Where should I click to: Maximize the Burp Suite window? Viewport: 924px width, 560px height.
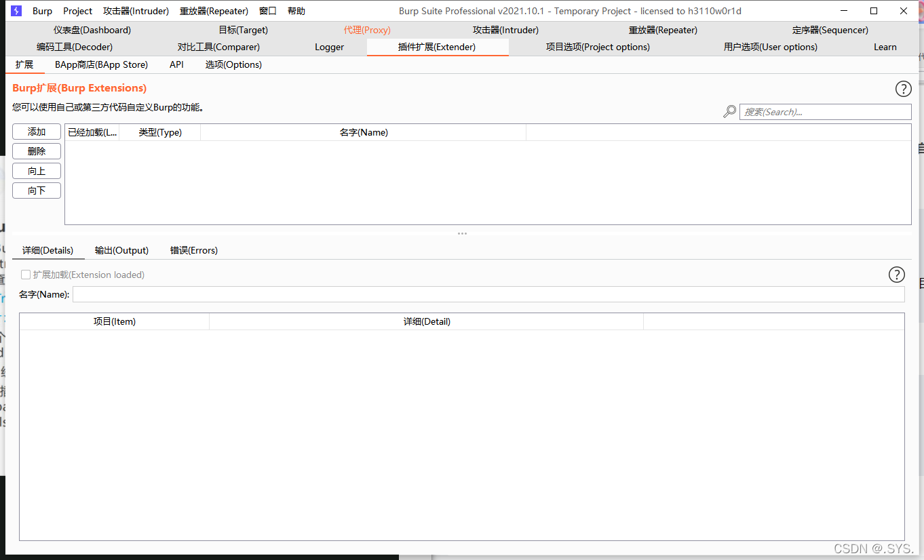coord(874,11)
